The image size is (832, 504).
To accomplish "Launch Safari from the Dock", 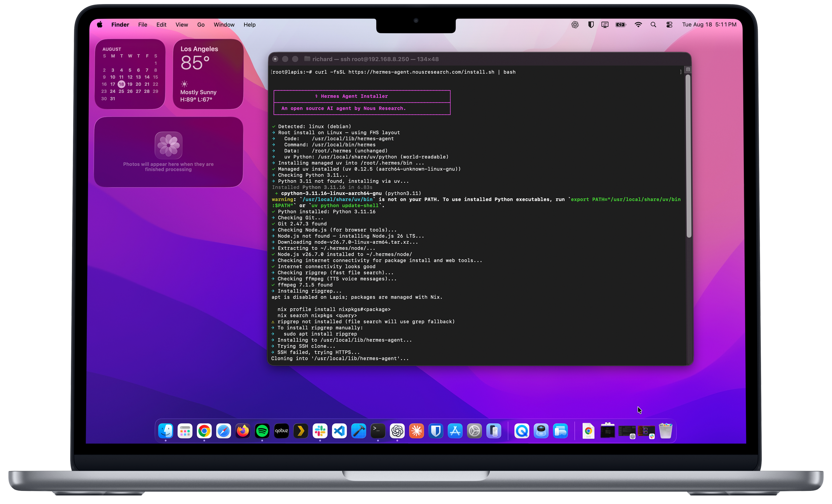I will (224, 431).
